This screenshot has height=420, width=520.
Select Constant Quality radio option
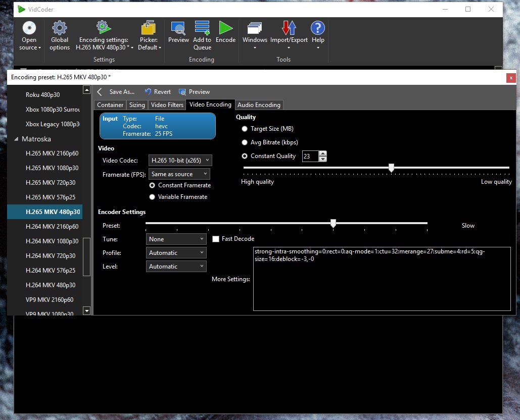pos(245,156)
